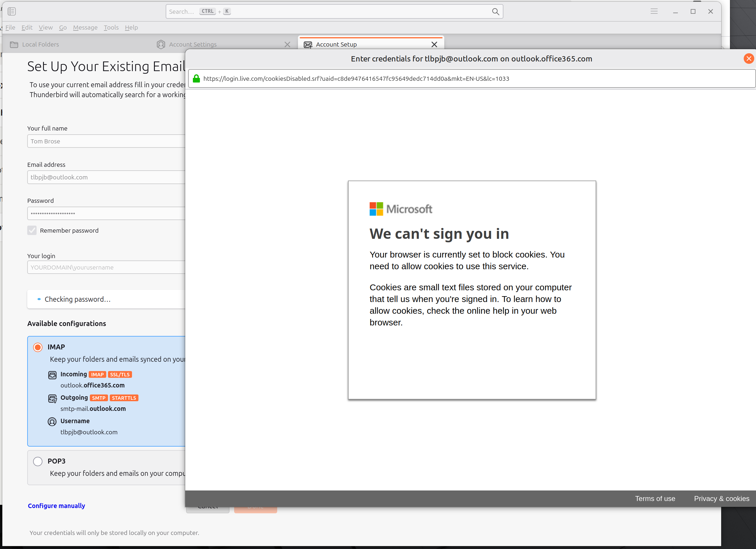The image size is (756, 549).
Task: Click the search magnifier icon
Action: coord(495,12)
